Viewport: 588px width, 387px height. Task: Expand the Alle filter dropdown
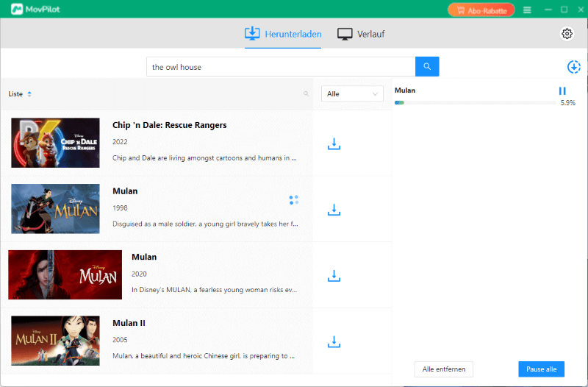point(352,94)
